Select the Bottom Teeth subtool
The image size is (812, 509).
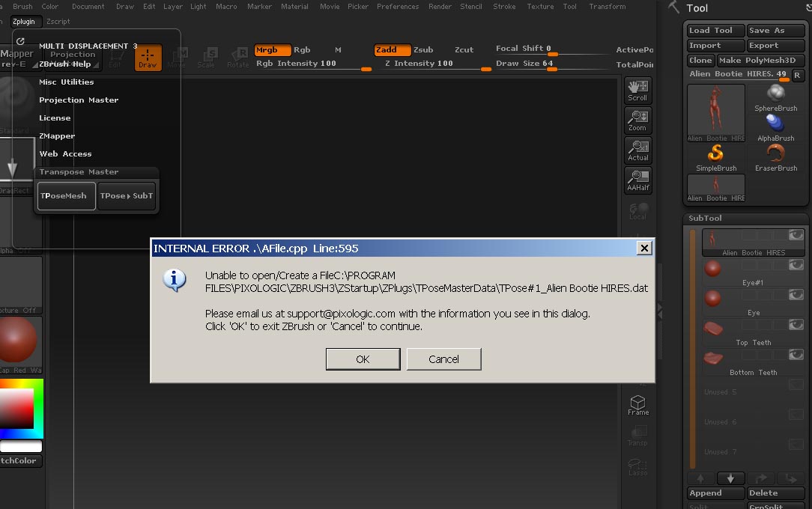(713, 358)
